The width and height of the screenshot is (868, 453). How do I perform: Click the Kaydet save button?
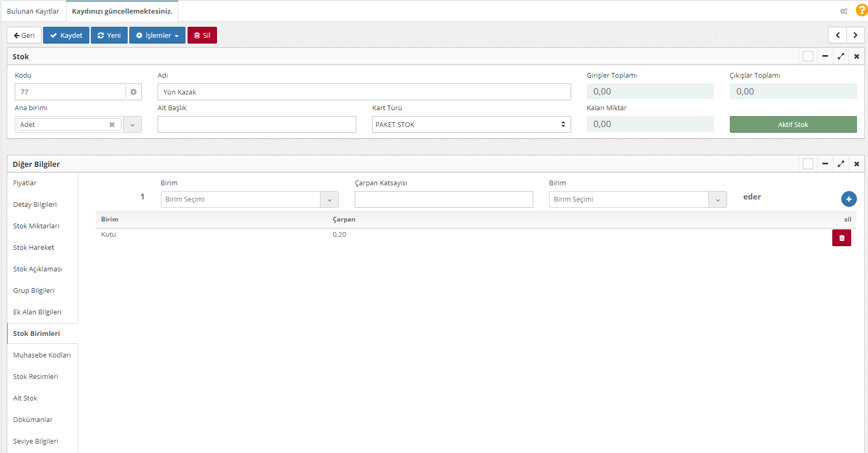point(66,35)
